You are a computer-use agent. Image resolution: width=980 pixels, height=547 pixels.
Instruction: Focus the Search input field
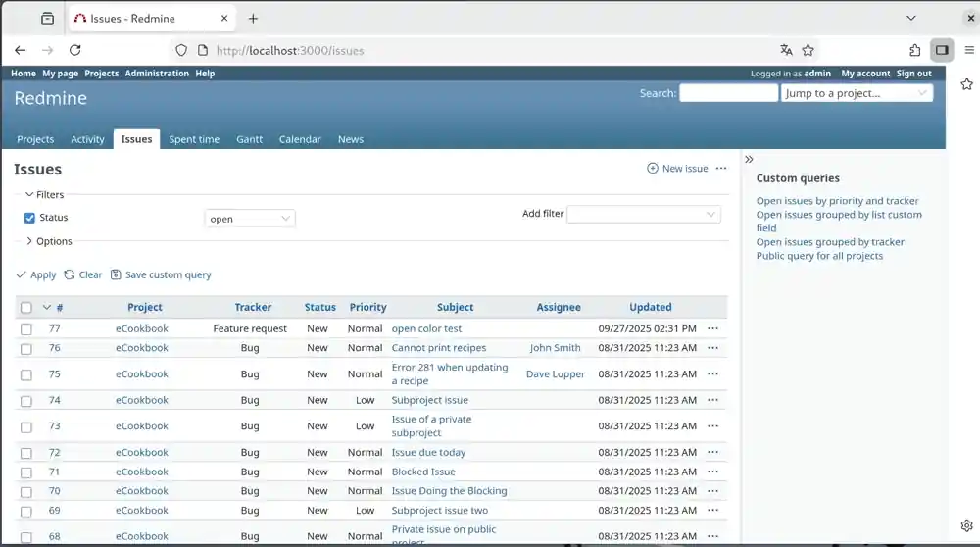[x=729, y=93]
